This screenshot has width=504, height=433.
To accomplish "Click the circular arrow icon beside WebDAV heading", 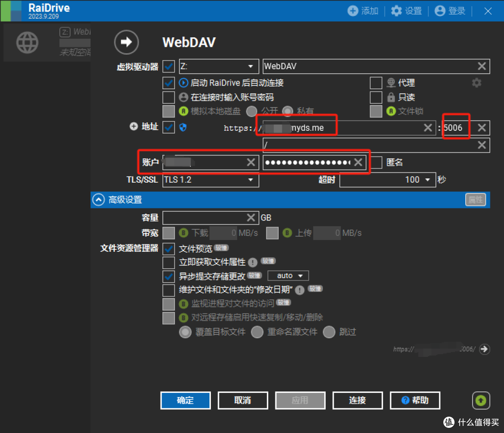I will 126,42.
